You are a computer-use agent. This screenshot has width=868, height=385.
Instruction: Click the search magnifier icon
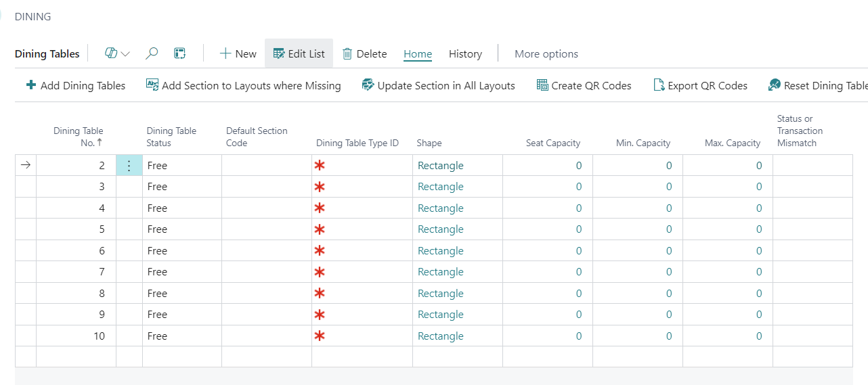coord(152,53)
